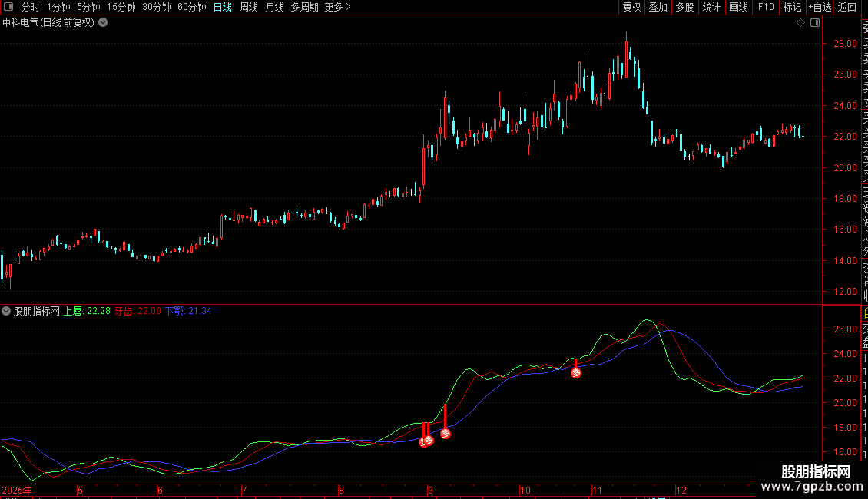
Task: Click the 28.00 price axis label
Action: pyautogui.click(x=845, y=43)
